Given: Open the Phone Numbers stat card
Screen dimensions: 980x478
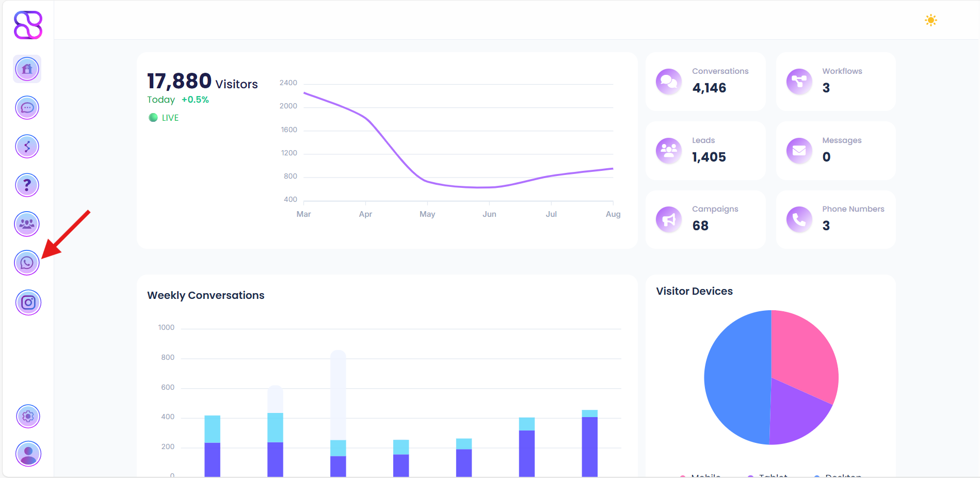Looking at the screenshot, I should click(835, 219).
